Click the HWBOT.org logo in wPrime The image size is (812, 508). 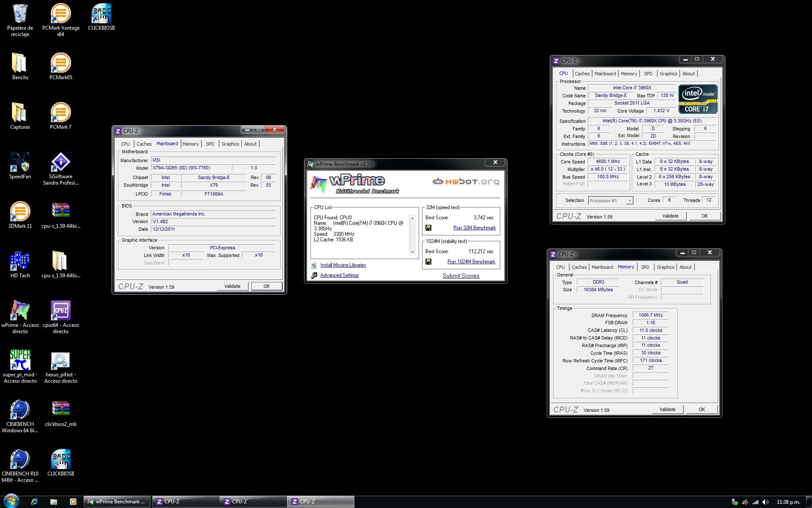pos(466,182)
